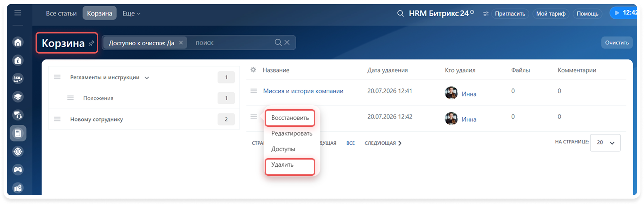This screenshot has height=205, width=644.
Task: Open Инна profile link in first row
Action: tap(469, 94)
